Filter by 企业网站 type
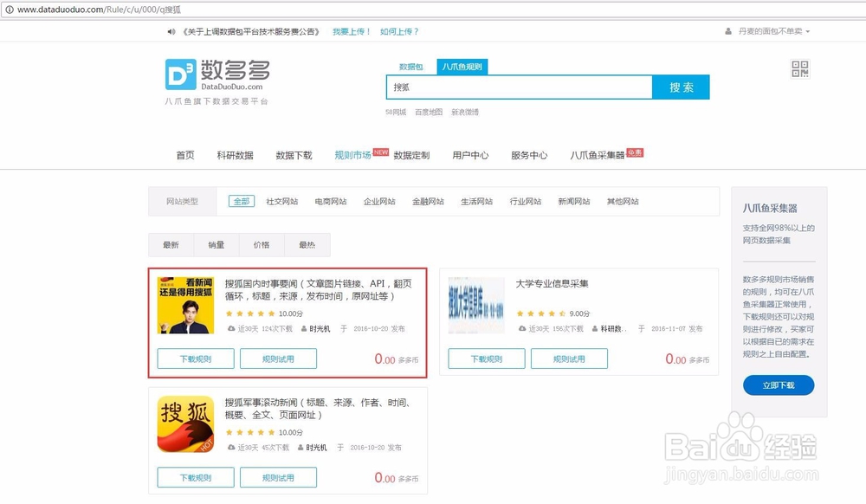The width and height of the screenshot is (866, 504). (379, 202)
